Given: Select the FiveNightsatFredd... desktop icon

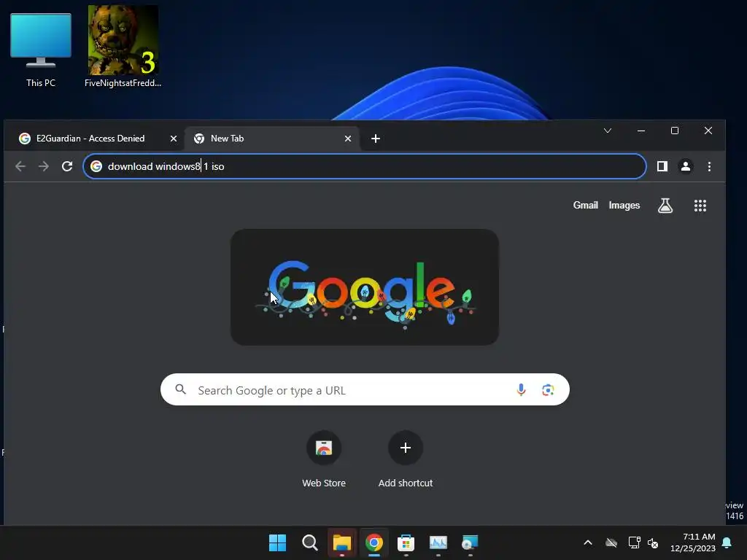Looking at the screenshot, I should click(123, 47).
